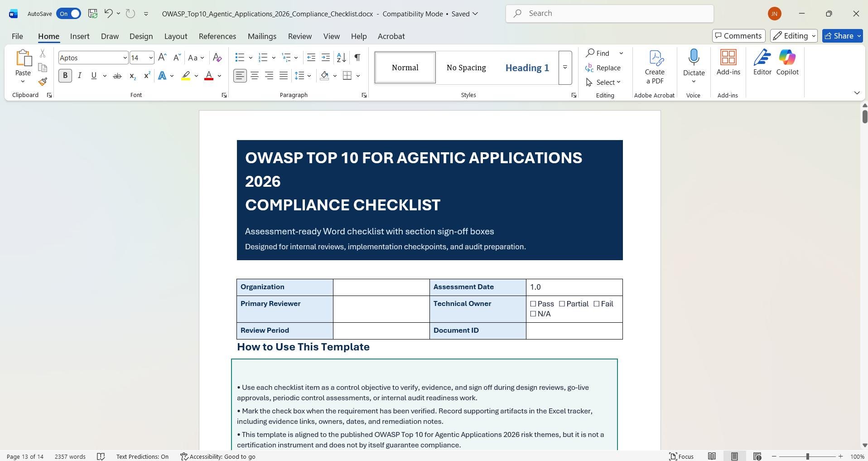Show paragraph marks icon
Screen dimensions: 868x461
coord(357,58)
